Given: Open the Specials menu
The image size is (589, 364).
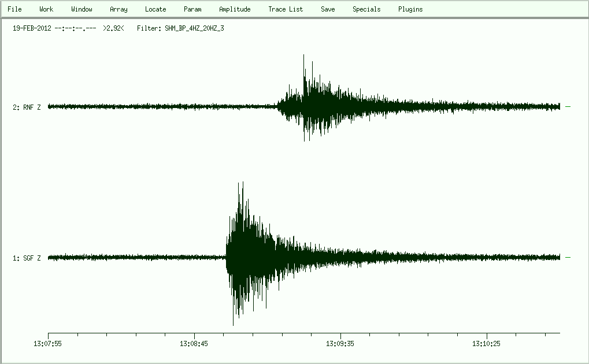Looking at the screenshot, I should 366,9.
